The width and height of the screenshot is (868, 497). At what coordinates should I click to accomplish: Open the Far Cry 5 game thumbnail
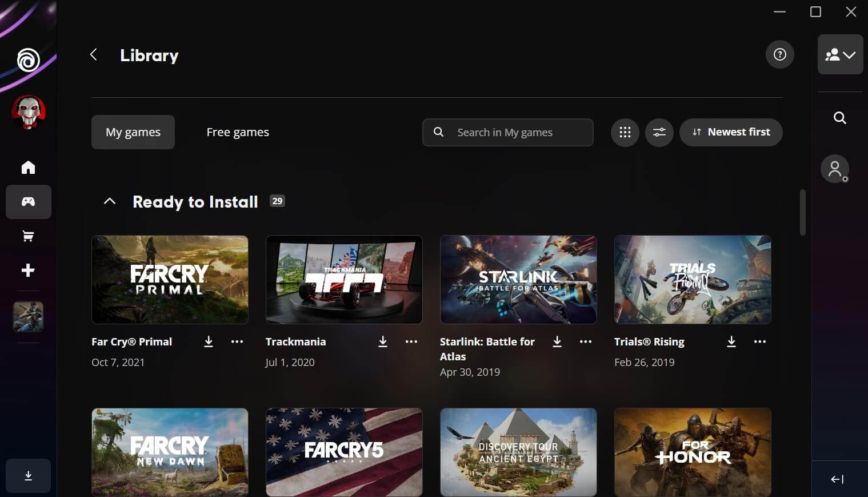pos(343,452)
